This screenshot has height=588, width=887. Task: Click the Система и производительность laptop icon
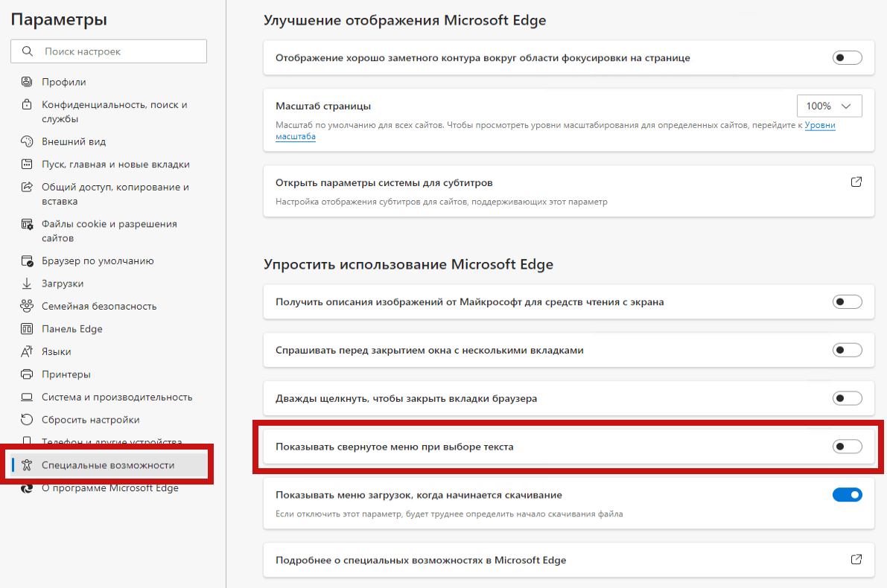point(27,397)
